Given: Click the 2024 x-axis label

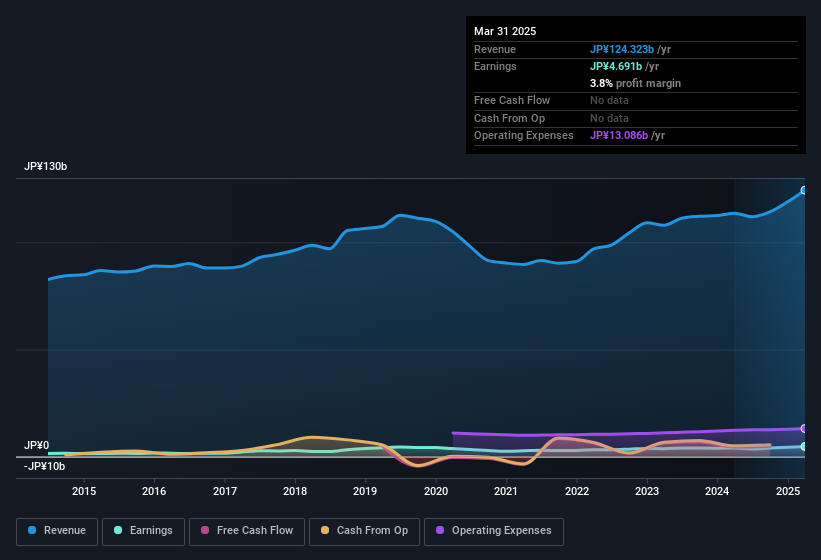Looking at the screenshot, I should (717, 491).
